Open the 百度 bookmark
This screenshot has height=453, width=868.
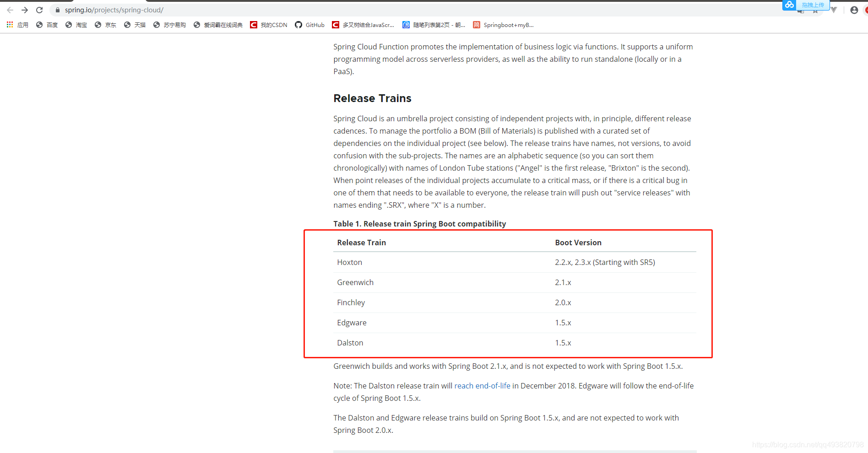(47, 25)
